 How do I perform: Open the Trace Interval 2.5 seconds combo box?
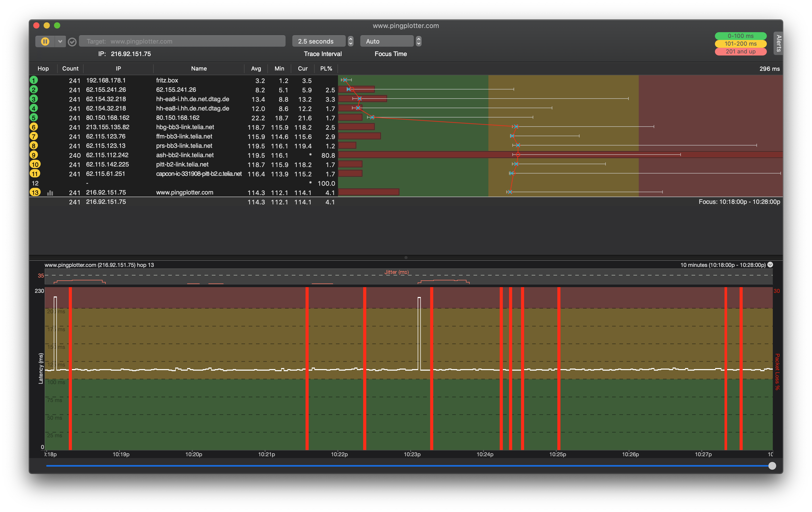319,41
